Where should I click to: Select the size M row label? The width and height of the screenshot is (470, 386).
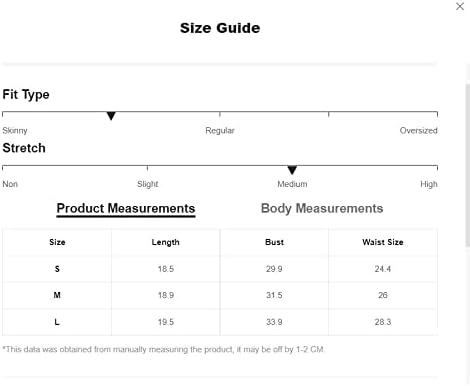tap(57, 295)
